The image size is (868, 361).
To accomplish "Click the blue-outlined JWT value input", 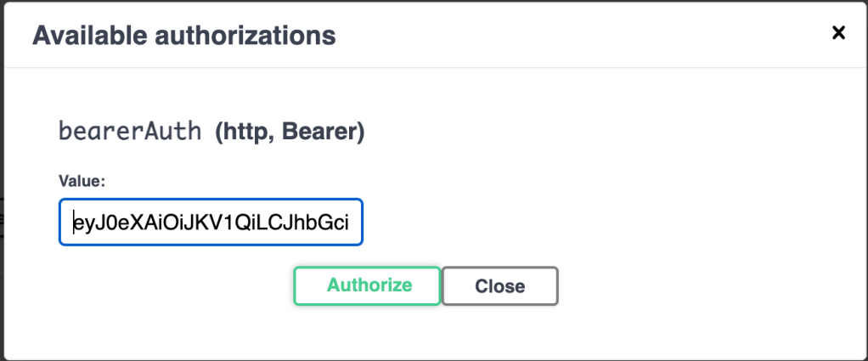I will 211,223.
